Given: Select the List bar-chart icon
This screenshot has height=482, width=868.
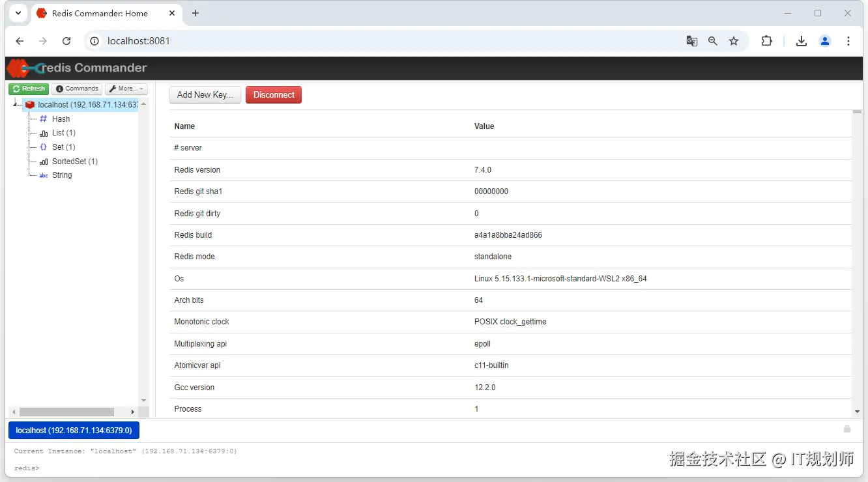Looking at the screenshot, I should click(44, 133).
